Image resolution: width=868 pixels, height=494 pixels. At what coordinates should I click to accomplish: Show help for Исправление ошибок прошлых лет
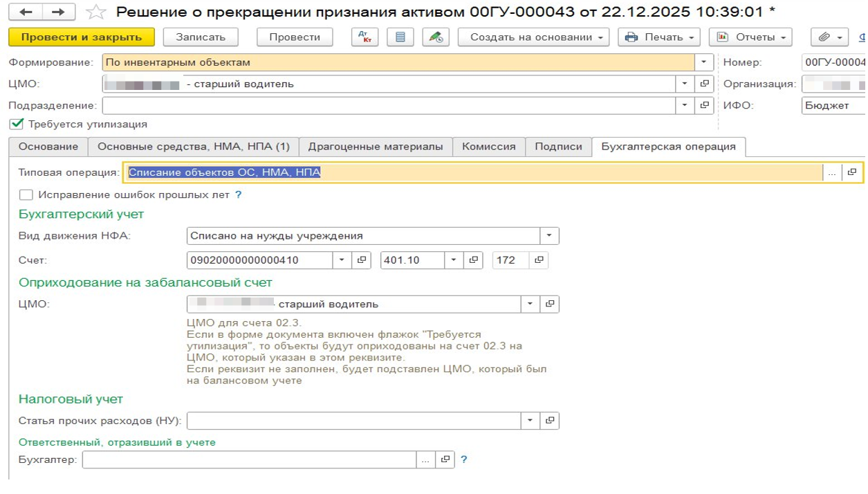pyautogui.click(x=239, y=195)
